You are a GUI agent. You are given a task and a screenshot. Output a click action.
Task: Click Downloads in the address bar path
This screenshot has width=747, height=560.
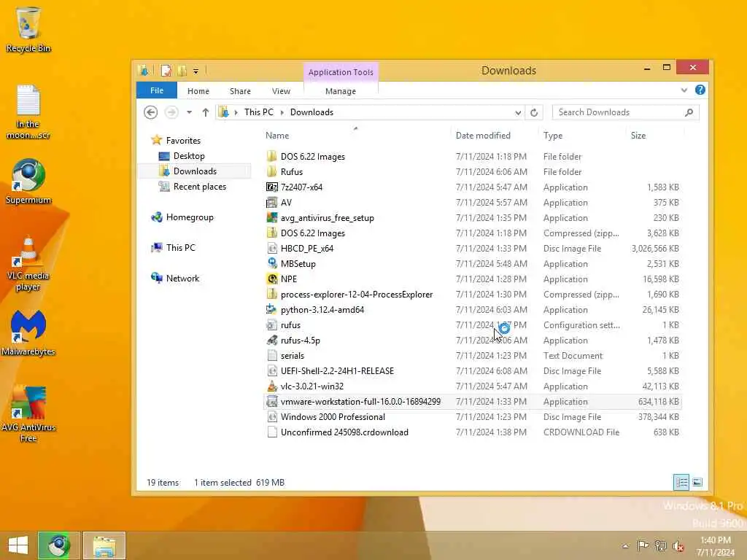(x=311, y=112)
